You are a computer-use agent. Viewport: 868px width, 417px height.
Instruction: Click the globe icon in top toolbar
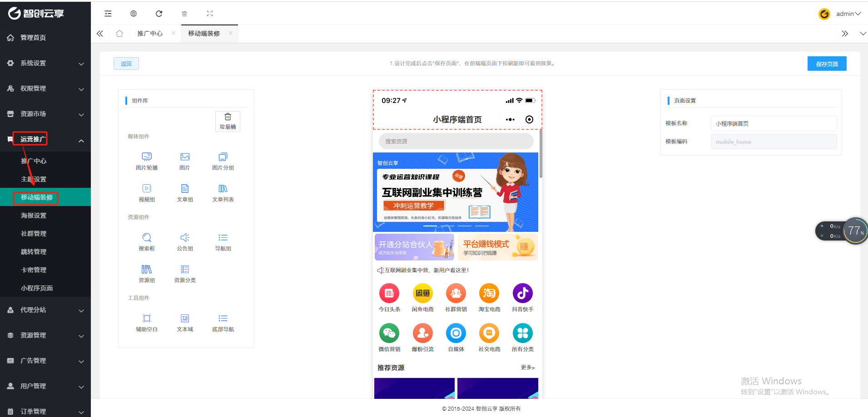[134, 14]
